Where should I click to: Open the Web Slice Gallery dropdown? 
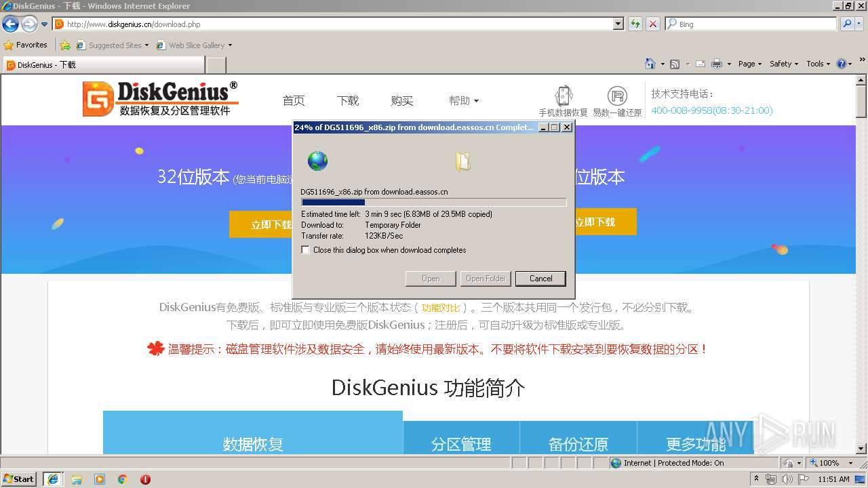tap(194, 45)
